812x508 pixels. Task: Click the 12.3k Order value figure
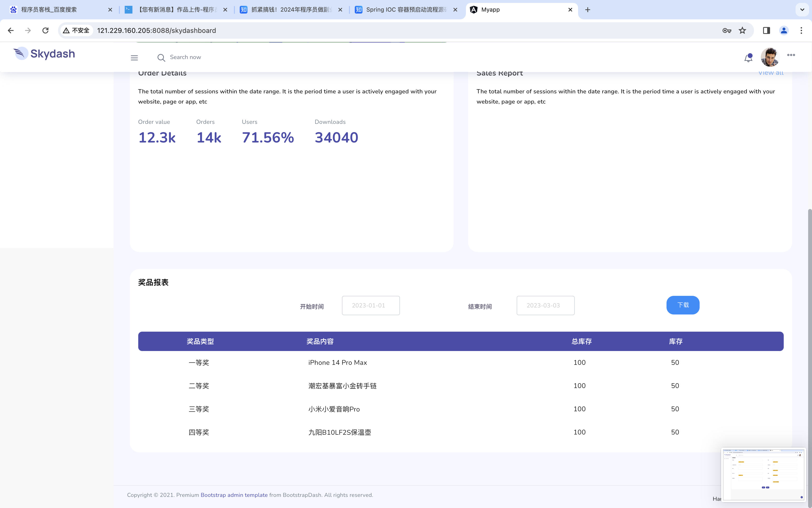click(157, 137)
